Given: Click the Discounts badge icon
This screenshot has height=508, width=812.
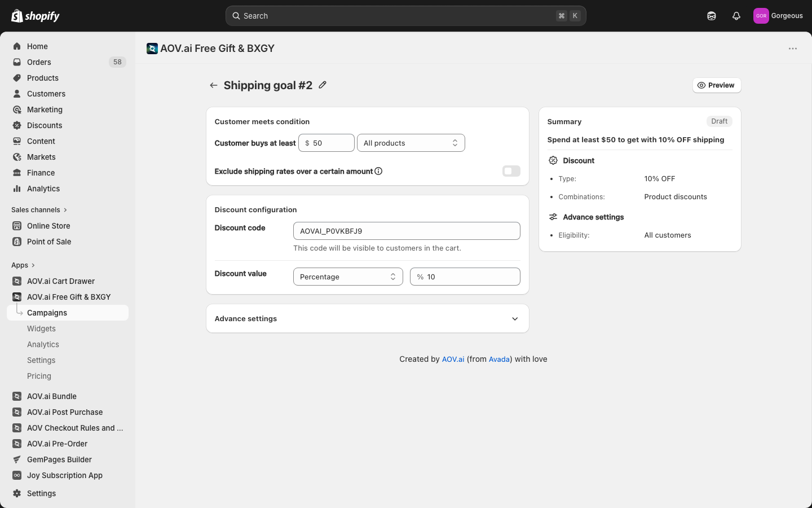Looking at the screenshot, I should tap(17, 125).
